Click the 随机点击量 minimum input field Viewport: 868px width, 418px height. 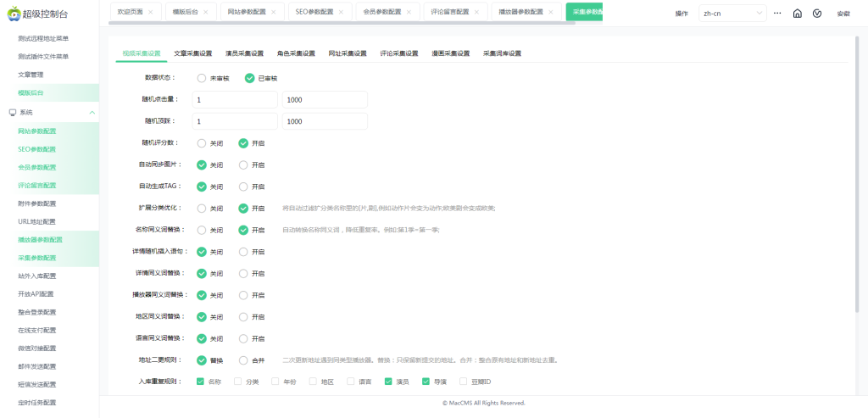point(235,100)
